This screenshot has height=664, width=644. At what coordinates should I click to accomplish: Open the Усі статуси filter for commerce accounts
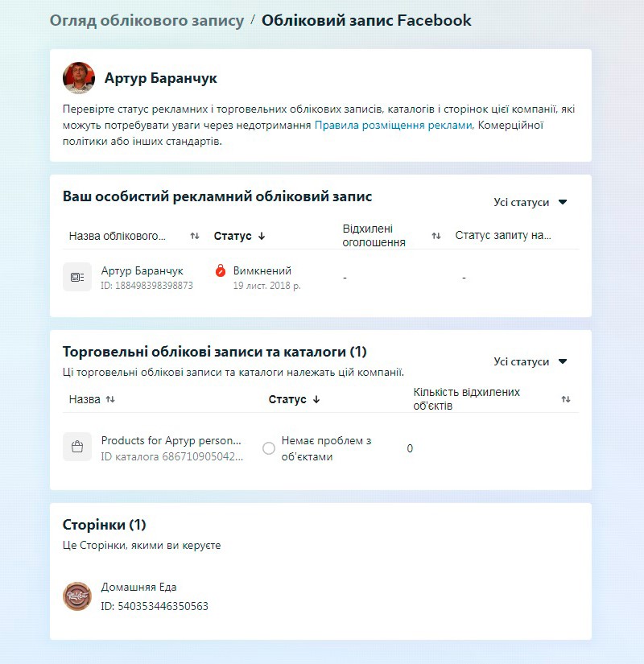[530, 361]
